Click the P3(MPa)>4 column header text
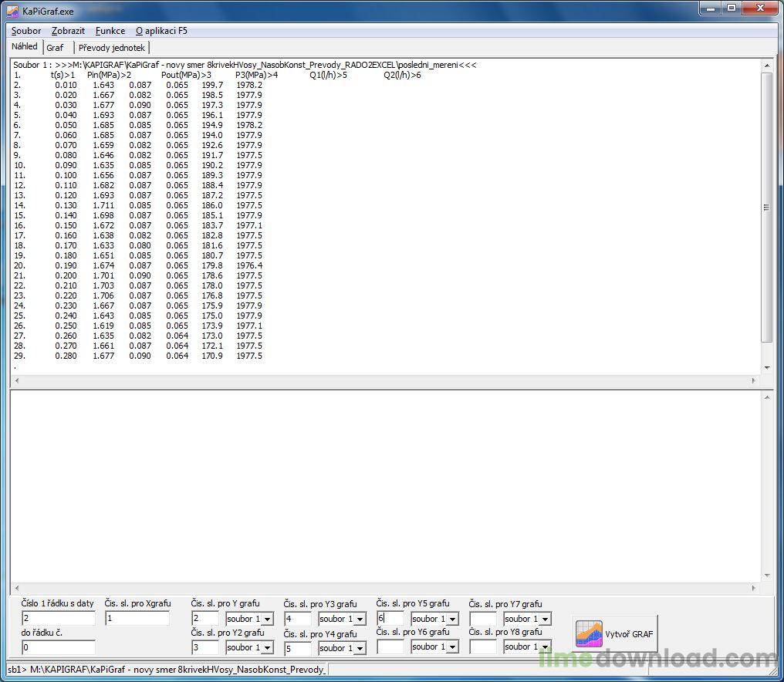 tap(256, 75)
